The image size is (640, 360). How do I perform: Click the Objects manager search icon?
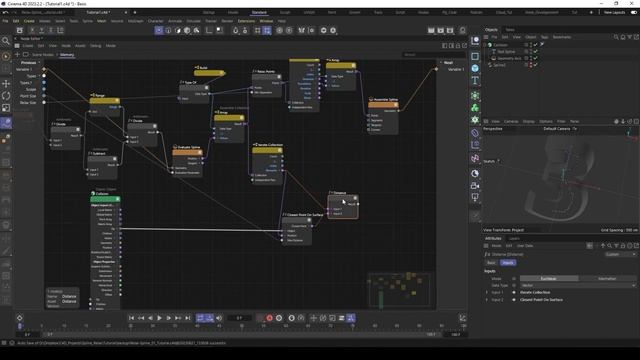[616, 37]
